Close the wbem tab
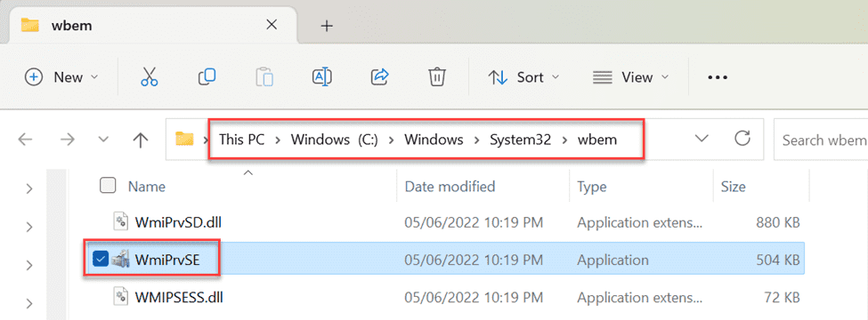 (x=272, y=25)
